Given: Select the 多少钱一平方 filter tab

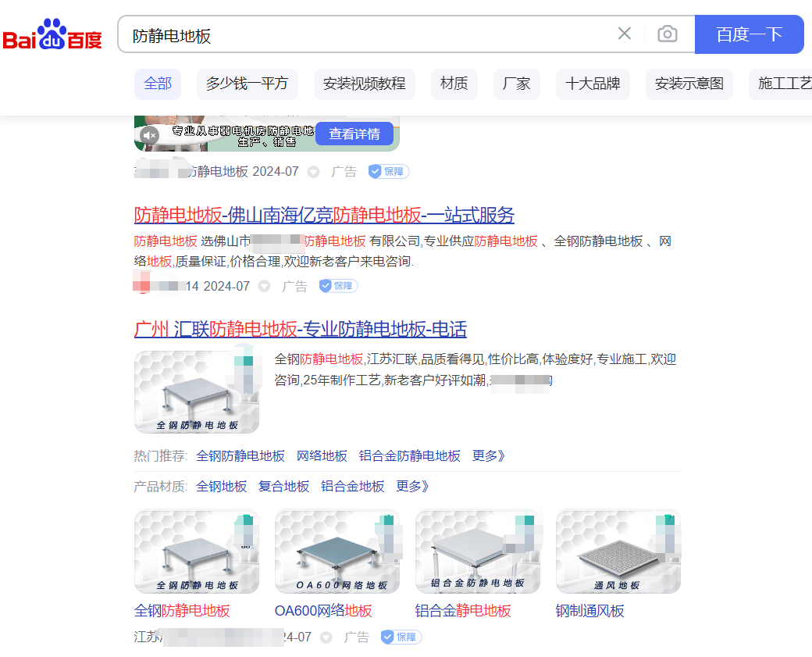Looking at the screenshot, I should [x=247, y=84].
